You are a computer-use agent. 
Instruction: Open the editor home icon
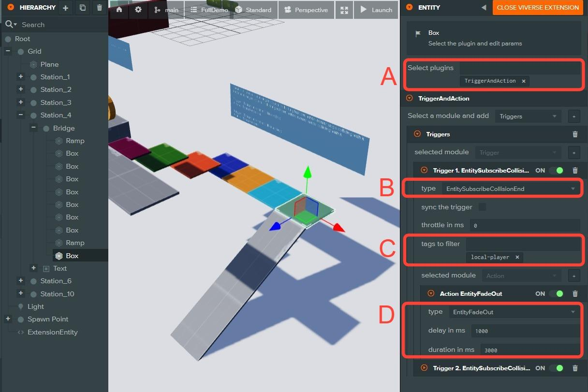(x=119, y=10)
